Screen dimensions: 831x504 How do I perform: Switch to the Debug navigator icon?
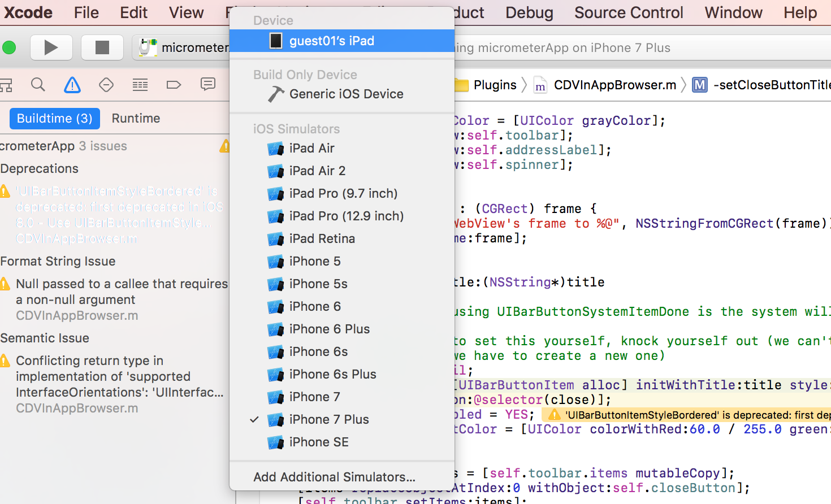[140, 85]
